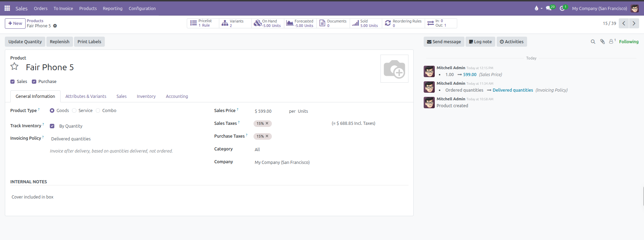Viewport: 644px width, 240px height.
Task: Toggle Track Inventory checkbox
Action: point(52,126)
